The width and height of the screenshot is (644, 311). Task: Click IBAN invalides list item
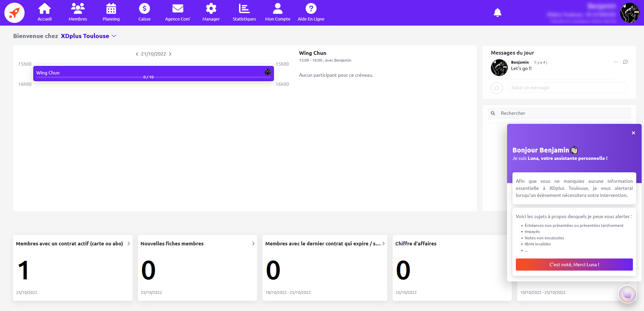pos(538,244)
